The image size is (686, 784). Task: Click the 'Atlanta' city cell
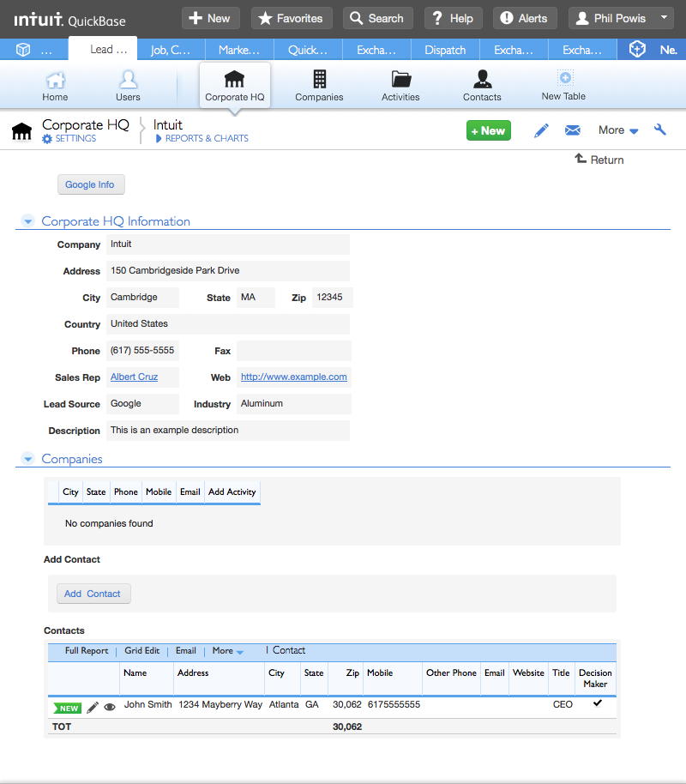click(284, 704)
